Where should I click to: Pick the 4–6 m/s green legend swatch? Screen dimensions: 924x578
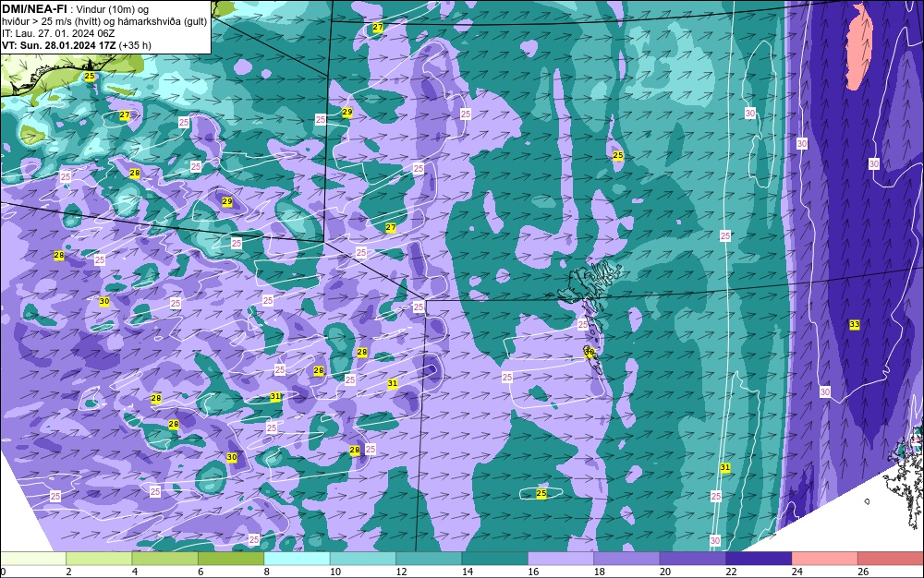point(165,559)
